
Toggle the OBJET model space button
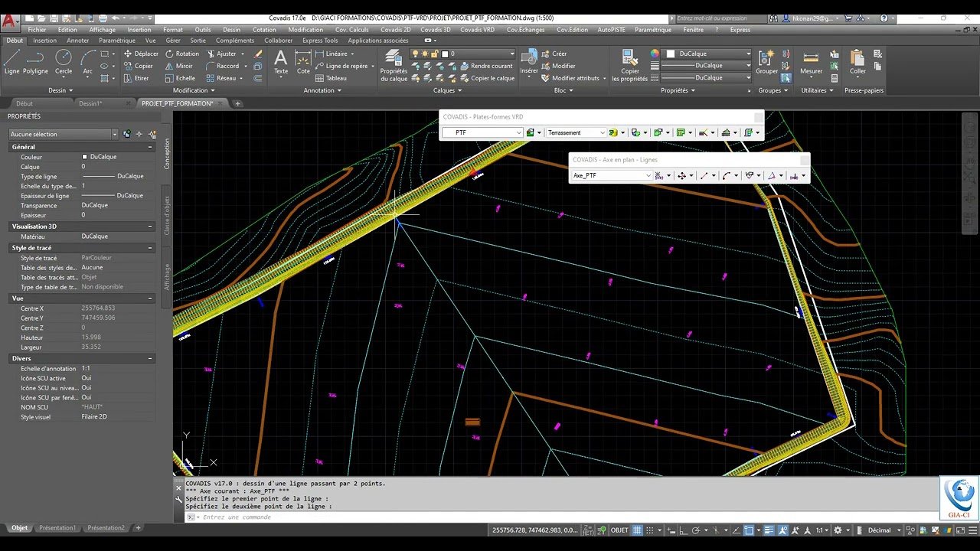click(x=619, y=530)
